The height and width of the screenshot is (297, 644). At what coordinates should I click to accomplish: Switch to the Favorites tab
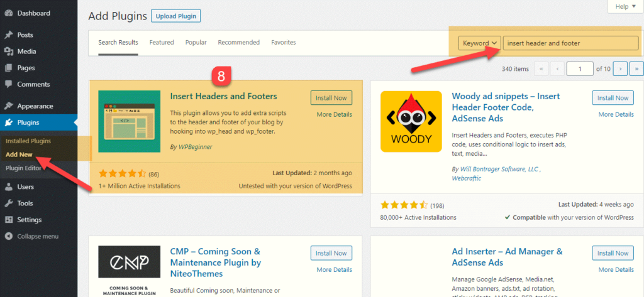[x=284, y=42]
